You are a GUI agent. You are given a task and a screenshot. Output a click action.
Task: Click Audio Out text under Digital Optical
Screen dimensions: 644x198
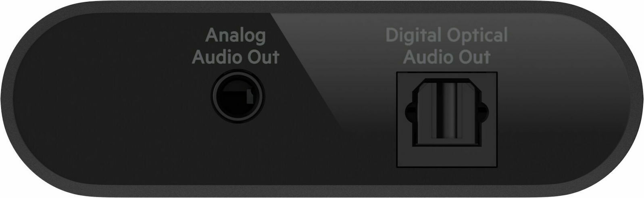447,57
